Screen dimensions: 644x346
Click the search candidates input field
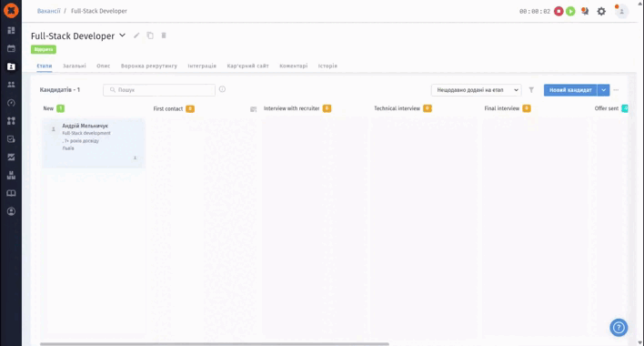pyautogui.click(x=159, y=90)
